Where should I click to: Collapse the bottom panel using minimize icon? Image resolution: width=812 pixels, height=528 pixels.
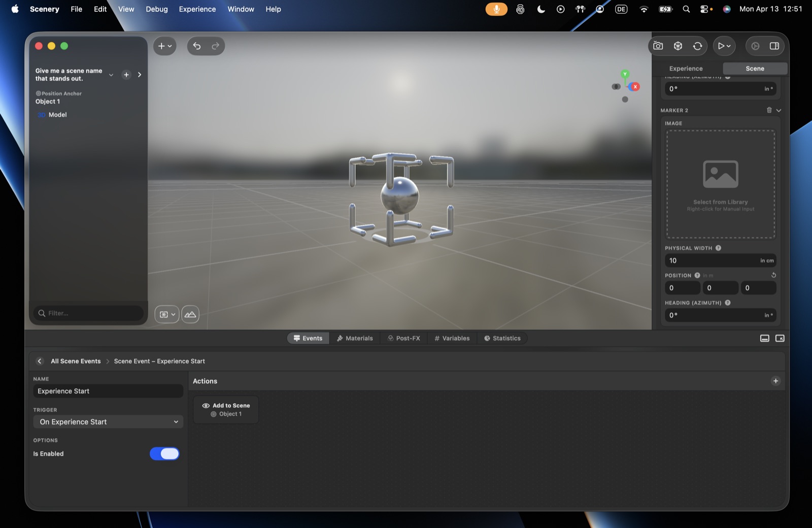pos(765,338)
